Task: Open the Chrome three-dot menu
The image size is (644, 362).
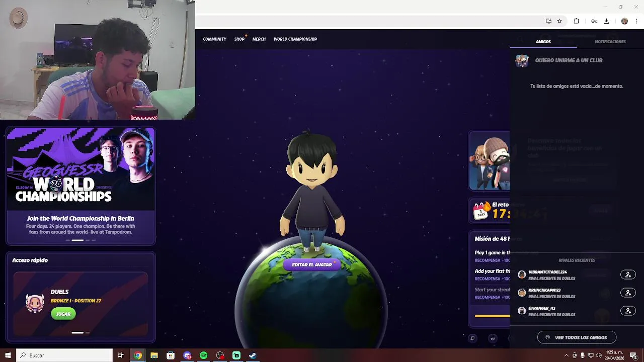Action: pyautogui.click(x=637, y=21)
